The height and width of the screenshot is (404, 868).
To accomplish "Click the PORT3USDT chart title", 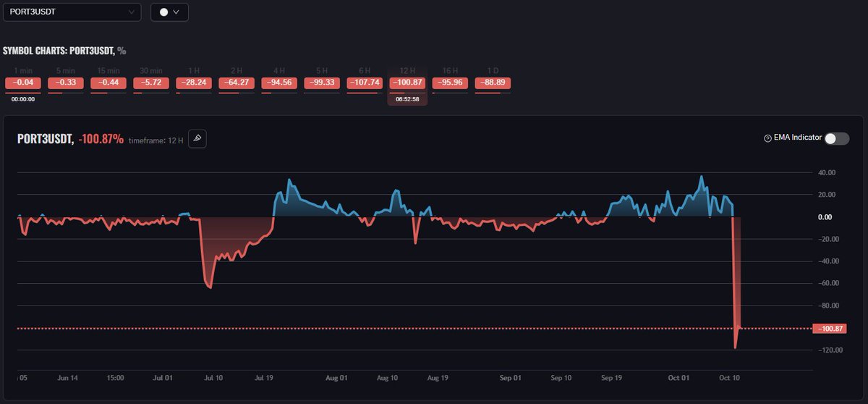I will tap(46, 138).
